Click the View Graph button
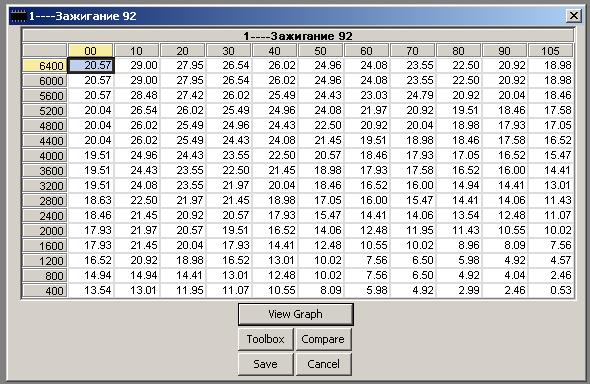This screenshot has width=590, height=384. 296,314
